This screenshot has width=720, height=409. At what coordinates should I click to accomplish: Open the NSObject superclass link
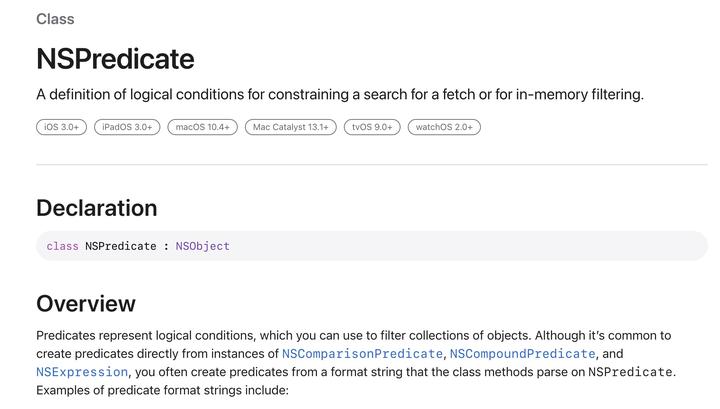click(202, 246)
